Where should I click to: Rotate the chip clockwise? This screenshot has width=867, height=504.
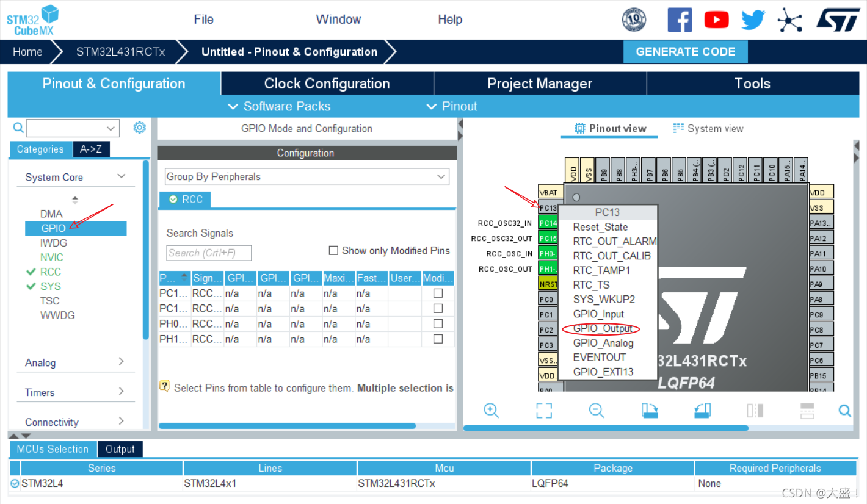(650, 410)
